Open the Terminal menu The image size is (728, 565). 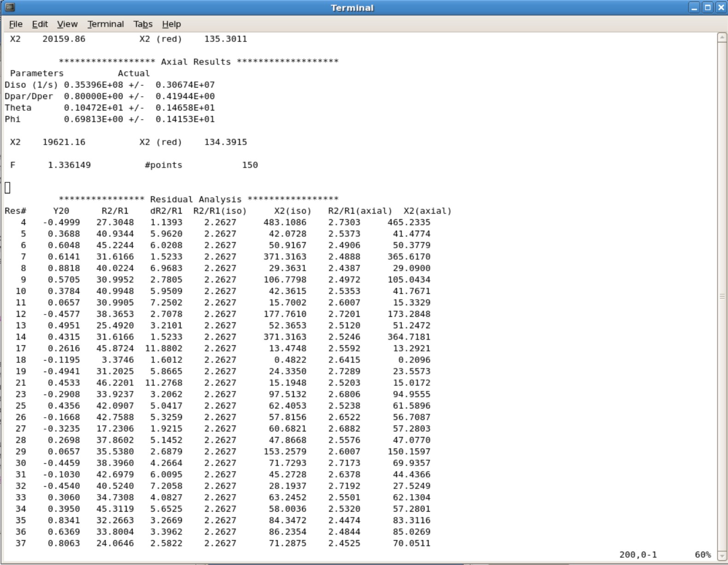click(105, 24)
